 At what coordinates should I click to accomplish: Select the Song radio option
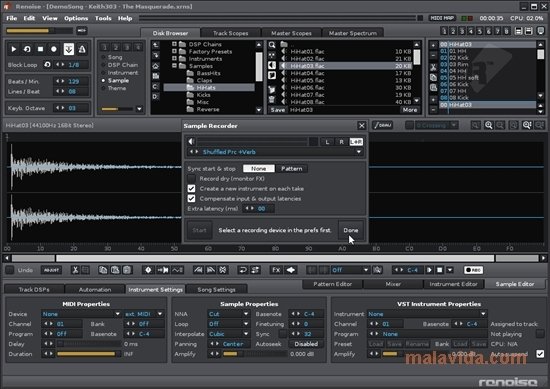click(113, 57)
